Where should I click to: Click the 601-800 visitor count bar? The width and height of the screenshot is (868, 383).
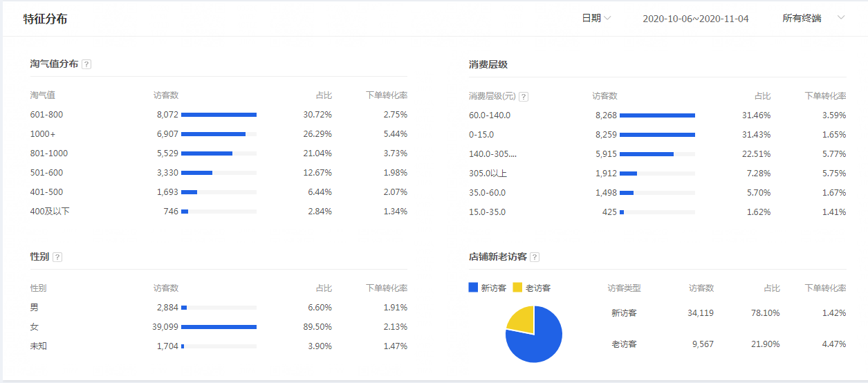[219, 115]
